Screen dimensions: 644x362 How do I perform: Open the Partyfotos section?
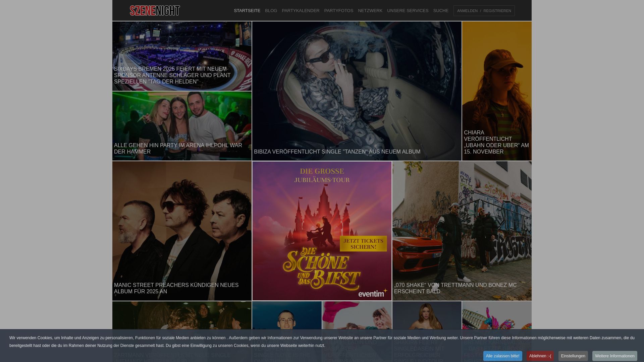click(338, 11)
